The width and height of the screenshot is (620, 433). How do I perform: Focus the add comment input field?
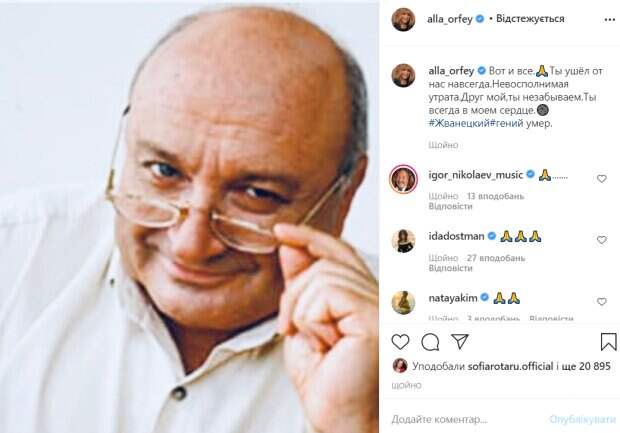click(467, 419)
